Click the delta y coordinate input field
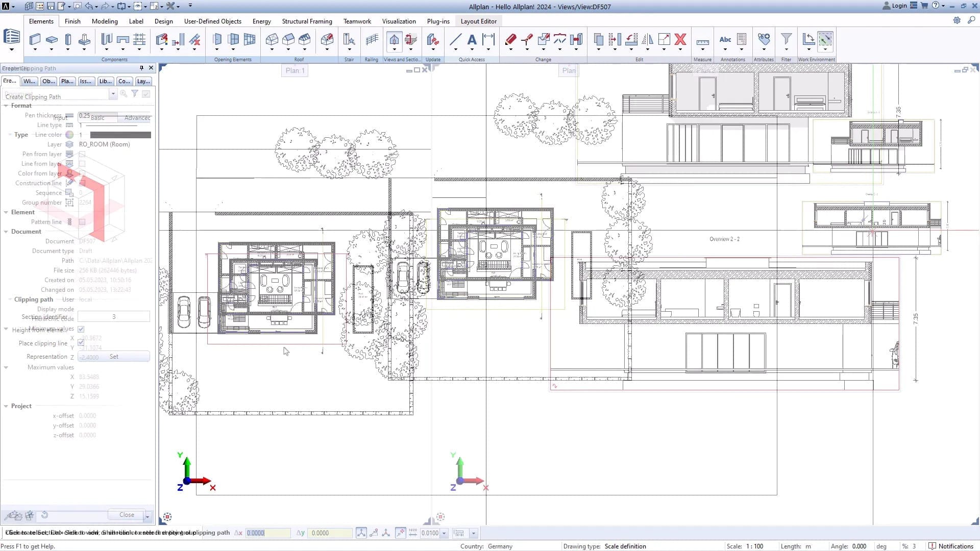 [330, 533]
